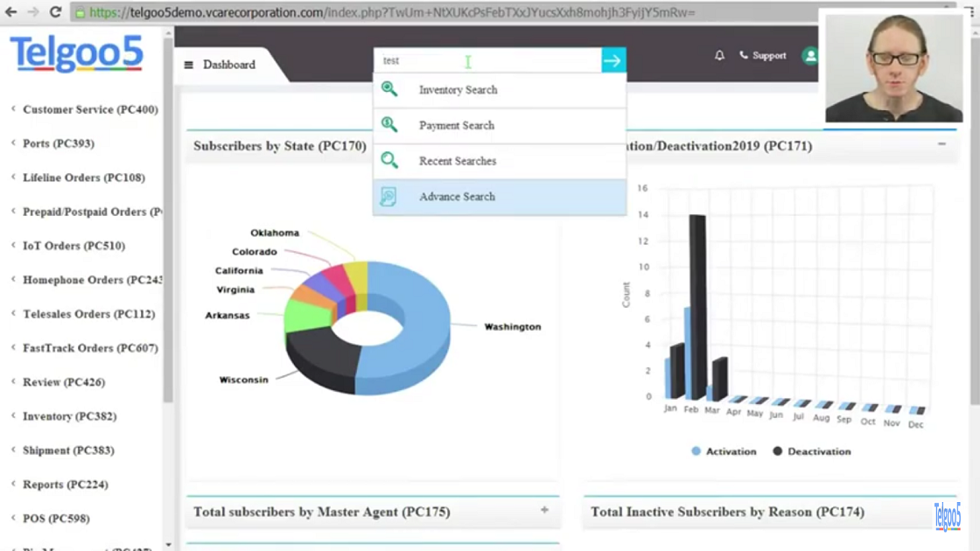Choose Advance Search option
Viewport: 980px width, 551px height.
(x=500, y=197)
